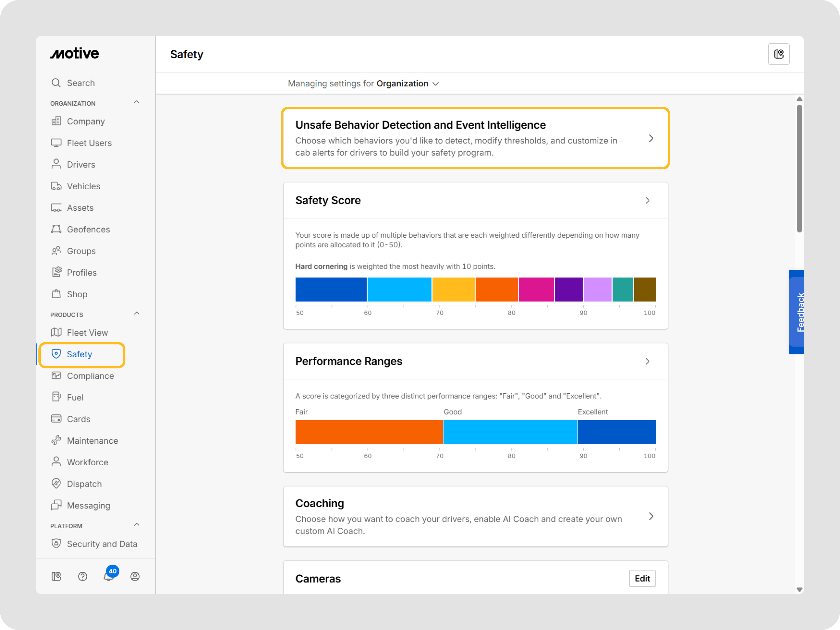
Task: Click the scroll down arrow of scrollbar
Action: coord(799,589)
